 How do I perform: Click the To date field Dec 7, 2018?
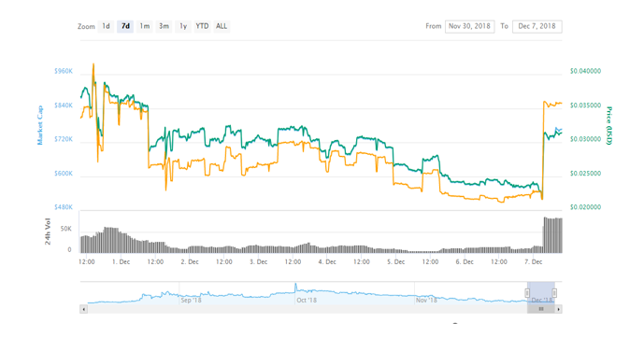click(x=537, y=26)
